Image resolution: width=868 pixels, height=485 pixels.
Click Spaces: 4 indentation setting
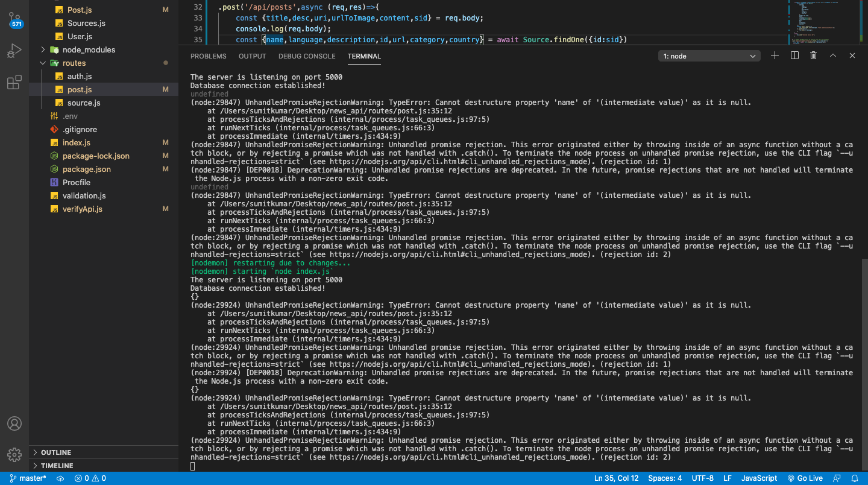665,478
